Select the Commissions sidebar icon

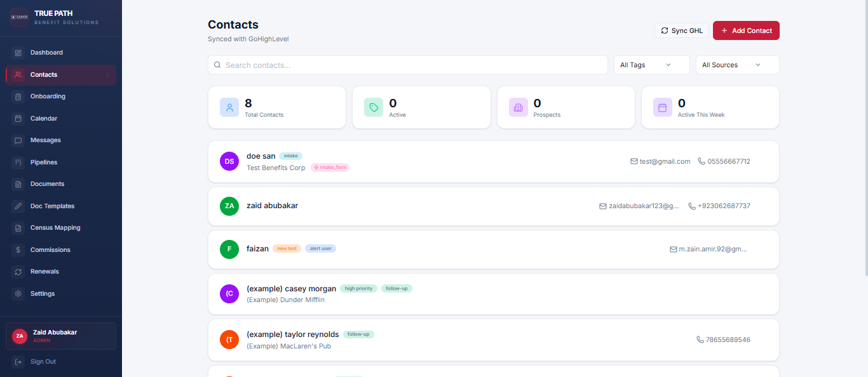coord(20,249)
